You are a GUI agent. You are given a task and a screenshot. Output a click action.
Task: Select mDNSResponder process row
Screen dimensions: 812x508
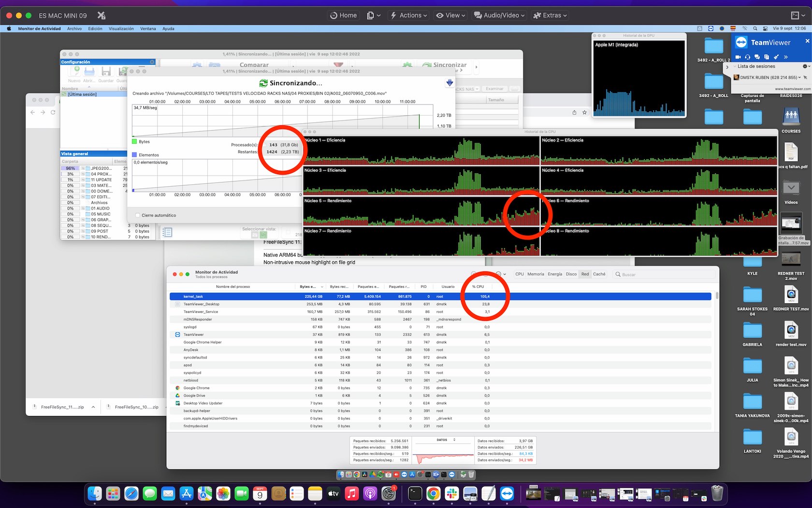coord(440,319)
